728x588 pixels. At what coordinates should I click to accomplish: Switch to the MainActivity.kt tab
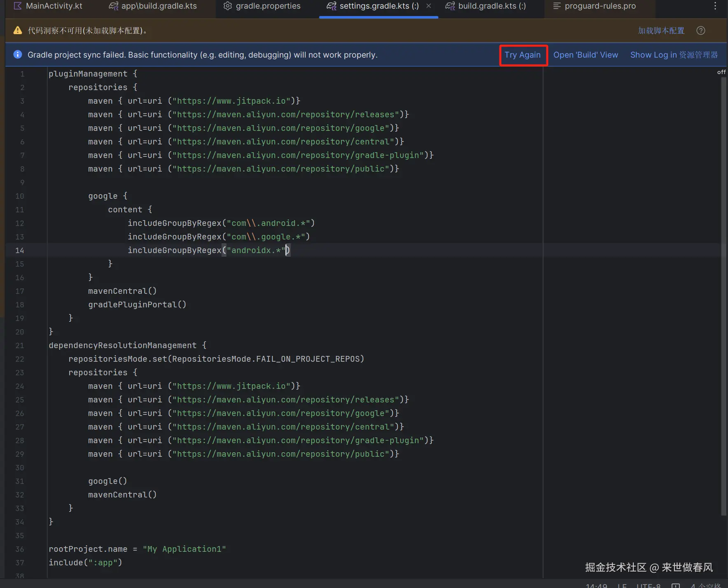tap(48, 6)
